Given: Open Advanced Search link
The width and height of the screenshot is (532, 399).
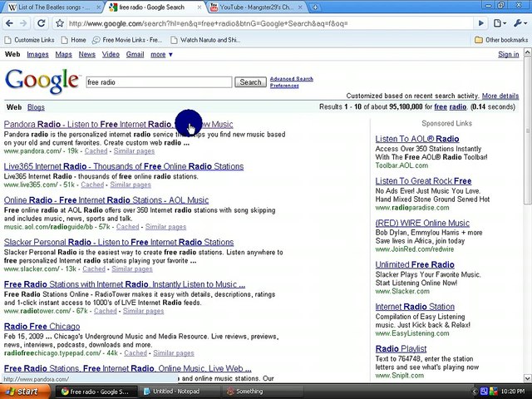Looking at the screenshot, I should tap(292, 79).
